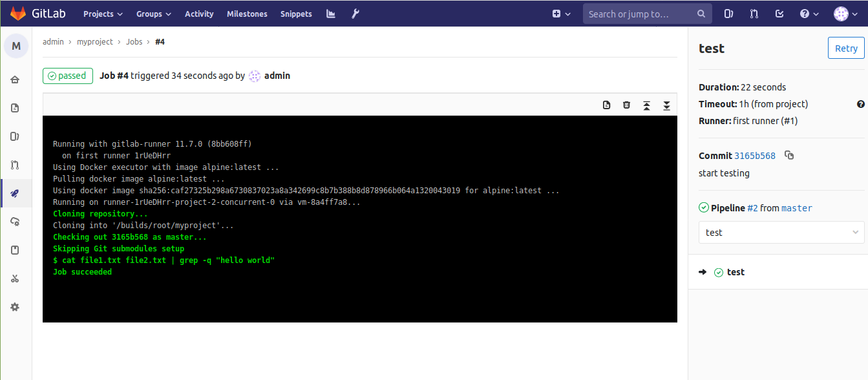The height and width of the screenshot is (380, 868).
Task: Open Repository file icon in sidebar
Action: [x=15, y=108]
